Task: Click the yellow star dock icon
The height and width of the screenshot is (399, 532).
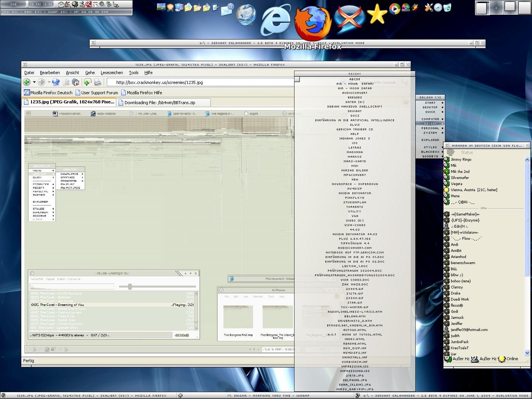Action: pyautogui.click(x=377, y=14)
